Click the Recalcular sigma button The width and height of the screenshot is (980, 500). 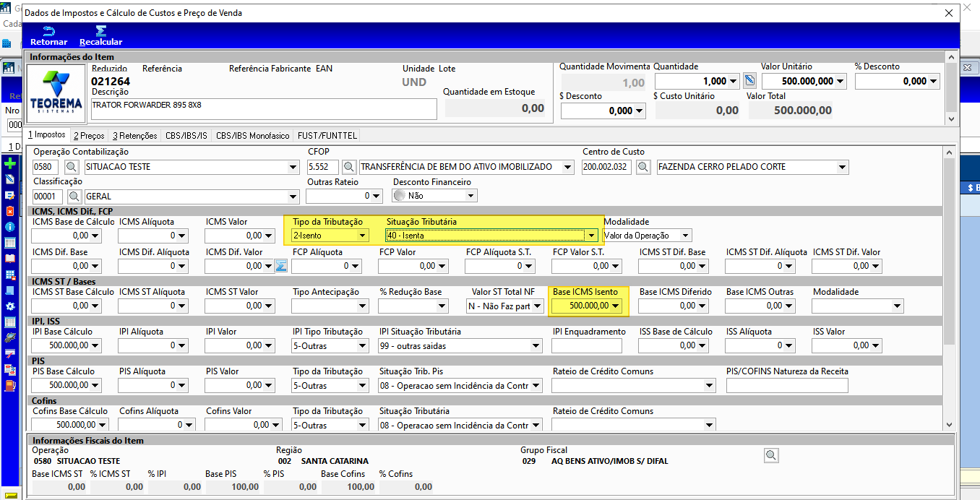(101, 35)
